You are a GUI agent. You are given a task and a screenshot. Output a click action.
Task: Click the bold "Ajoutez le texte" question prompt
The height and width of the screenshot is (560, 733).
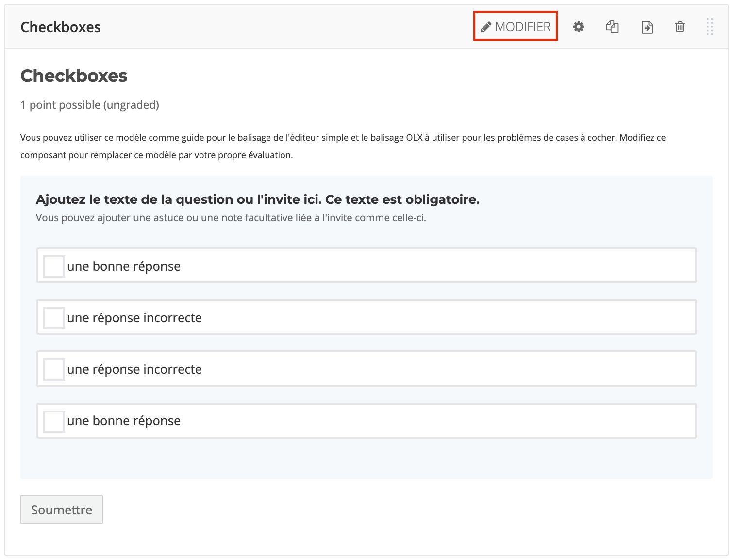(257, 199)
